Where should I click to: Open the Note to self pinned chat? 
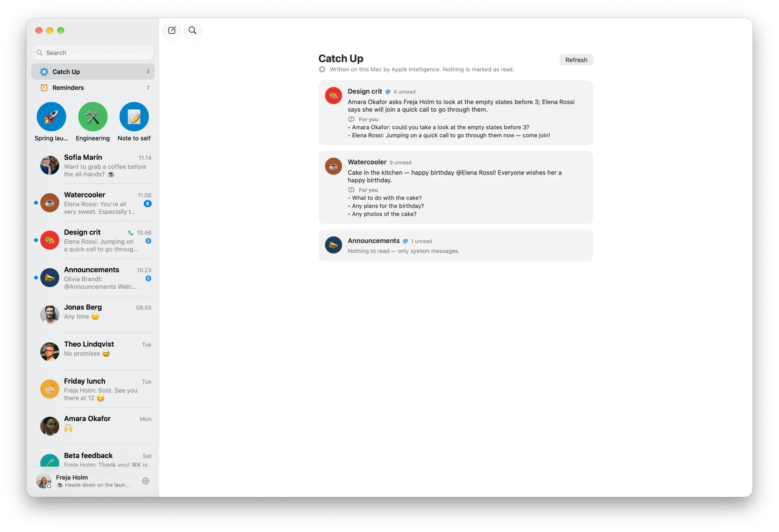point(134,122)
